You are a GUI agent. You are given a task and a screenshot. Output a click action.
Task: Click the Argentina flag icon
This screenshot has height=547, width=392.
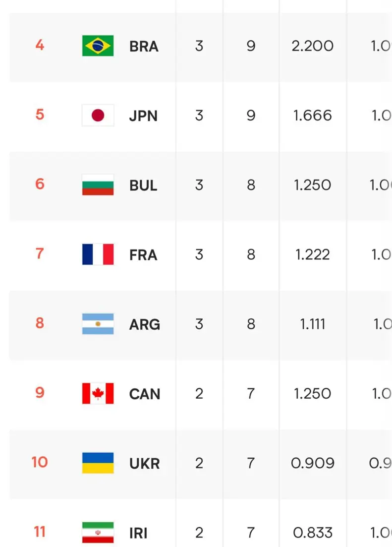pos(98,324)
